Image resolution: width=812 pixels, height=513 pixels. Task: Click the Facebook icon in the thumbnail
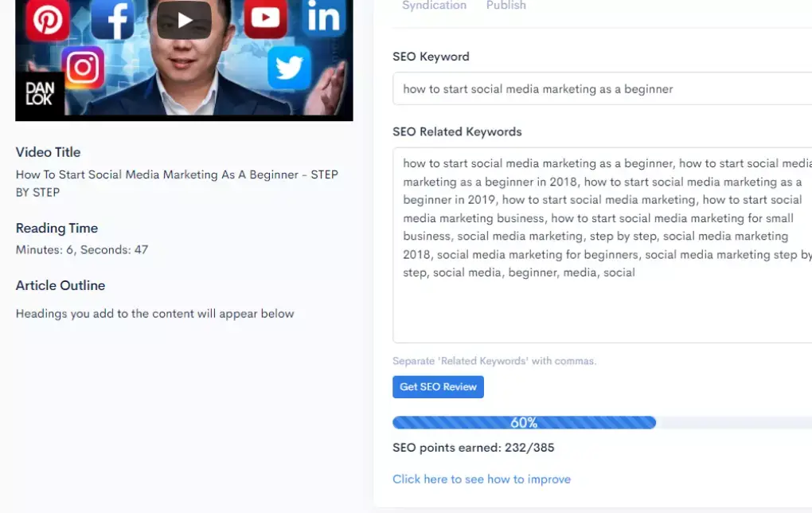pyautogui.click(x=112, y=19)
